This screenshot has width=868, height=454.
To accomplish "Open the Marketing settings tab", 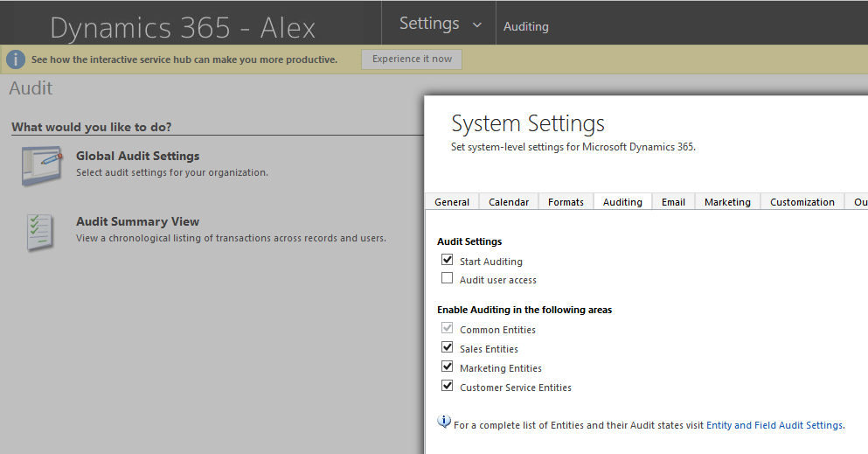I will 727,202.
